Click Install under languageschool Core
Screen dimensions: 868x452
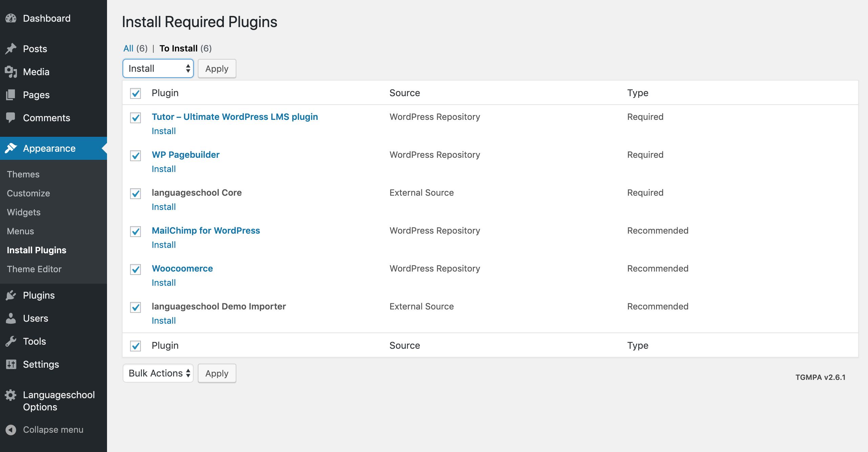[164, 207]
